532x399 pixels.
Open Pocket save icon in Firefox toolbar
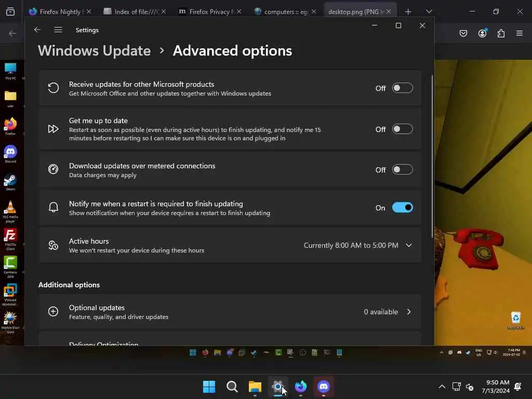(463, 33)
